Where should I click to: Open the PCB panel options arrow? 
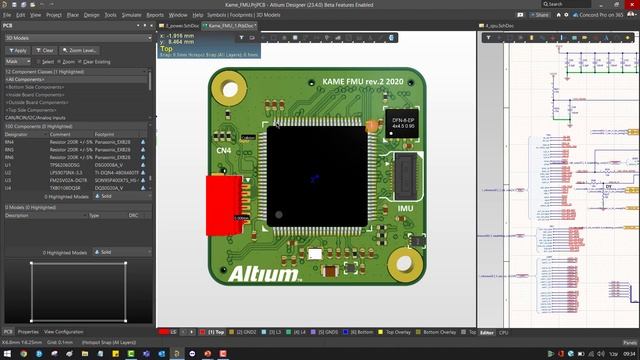[x=138, y=25]
